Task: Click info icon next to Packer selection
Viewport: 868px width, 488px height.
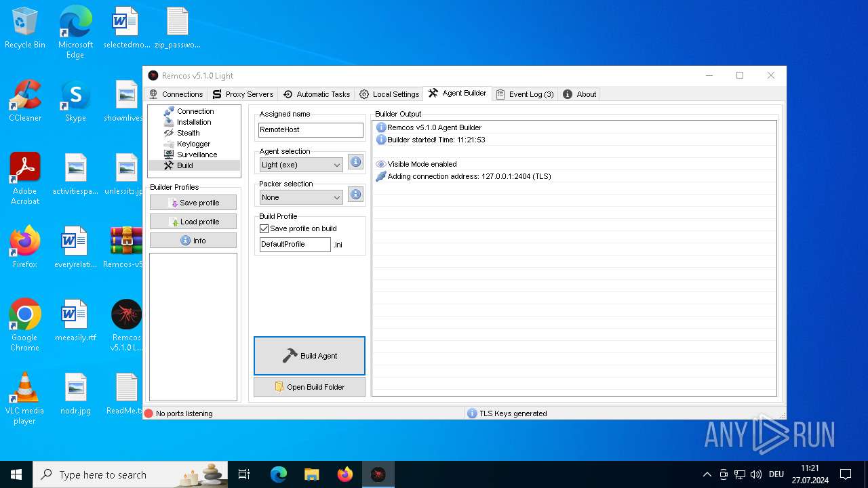Action: [x=355, y=195]
